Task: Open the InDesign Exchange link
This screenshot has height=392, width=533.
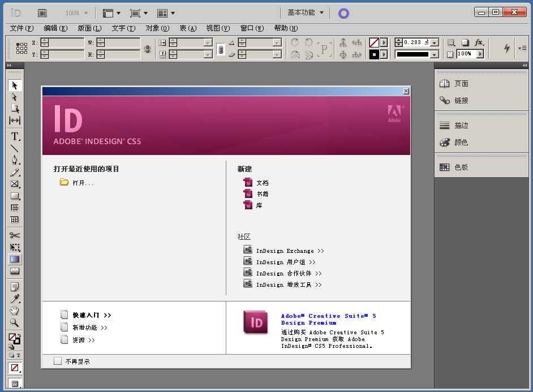Action: click(290, 251)
